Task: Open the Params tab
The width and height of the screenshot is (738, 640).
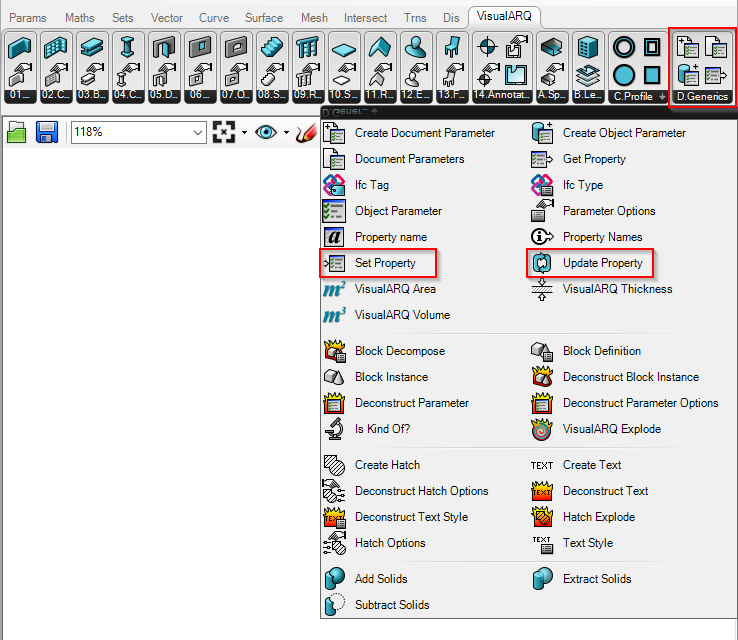Action: tap(28, 18)
